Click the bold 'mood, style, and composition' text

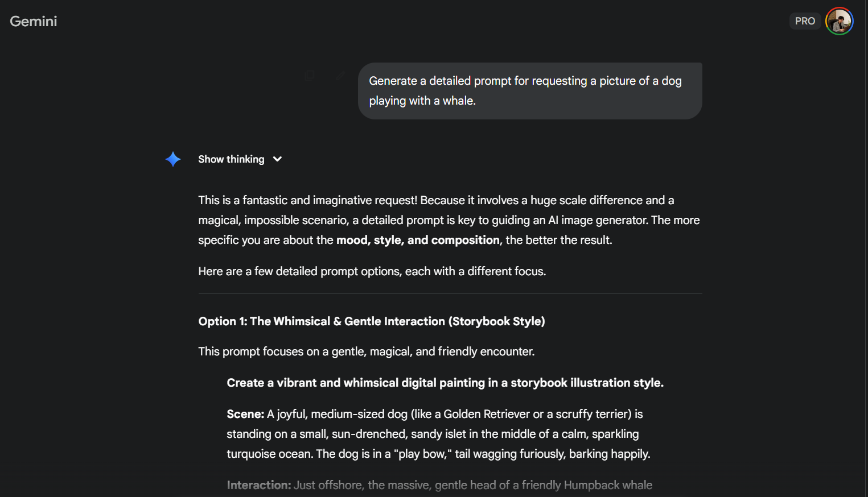(418, 240)
